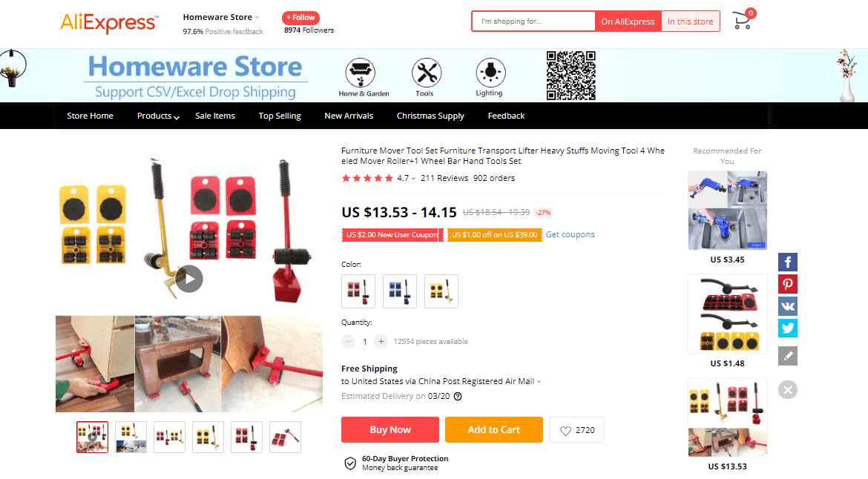Go to Christmas Supply menu item

430,116
